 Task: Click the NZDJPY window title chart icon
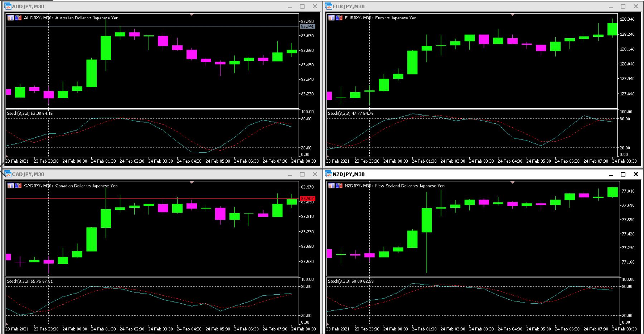(x=329, y=174)
